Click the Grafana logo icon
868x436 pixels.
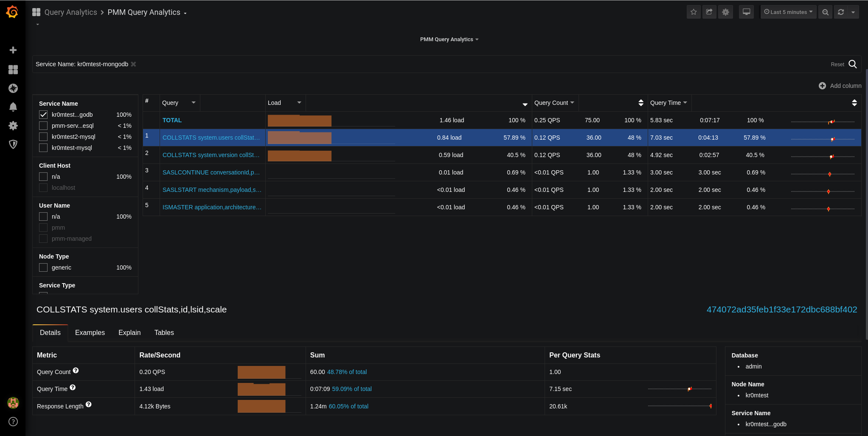point(12,12)
